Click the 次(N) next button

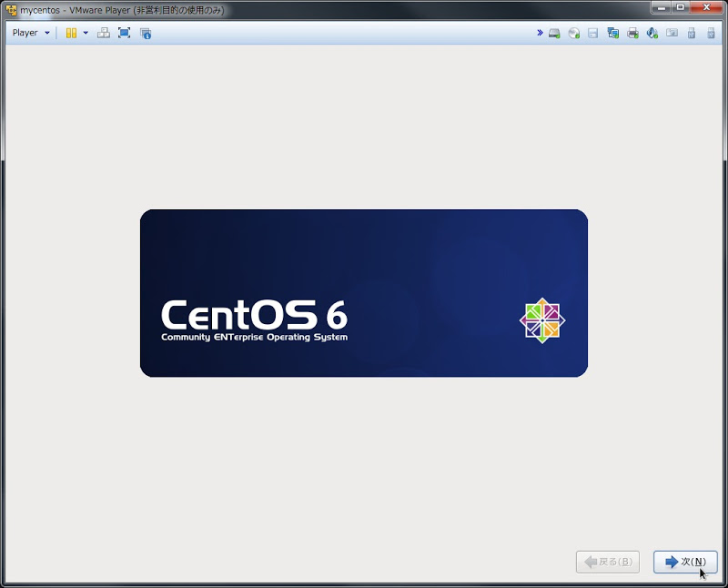(x=685, y=562)
